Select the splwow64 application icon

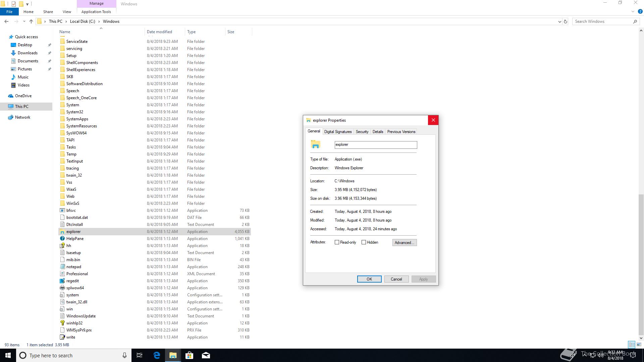tap(62, 288)
